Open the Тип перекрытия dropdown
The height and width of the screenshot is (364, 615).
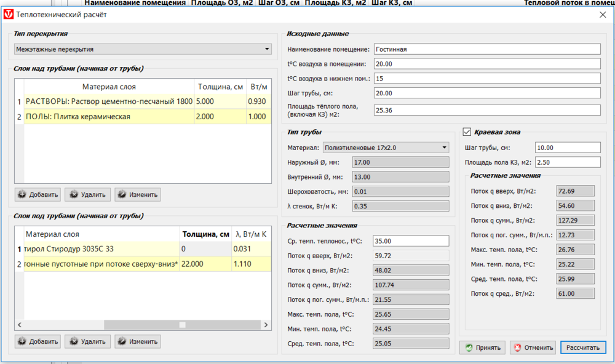point(143,49)
